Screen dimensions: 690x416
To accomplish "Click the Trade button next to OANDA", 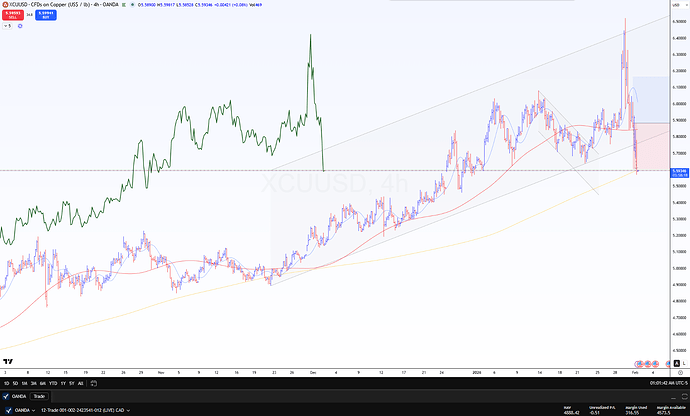I will tap(39, 396).
